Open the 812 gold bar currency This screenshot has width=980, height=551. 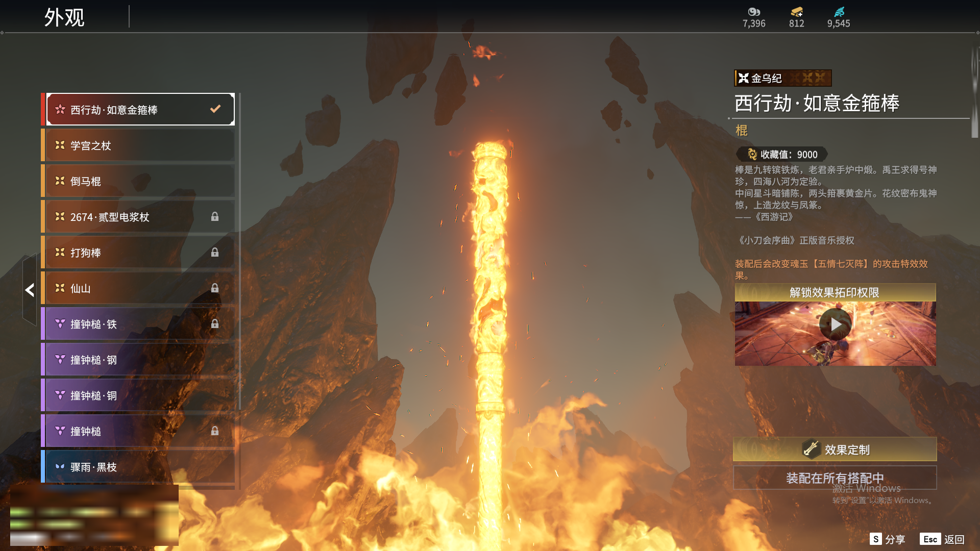[x=796, y=12]
